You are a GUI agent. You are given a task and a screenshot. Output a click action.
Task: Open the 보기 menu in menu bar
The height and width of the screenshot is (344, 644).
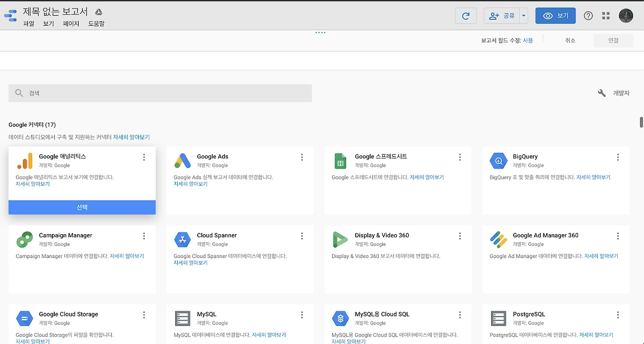click(x=49, y=24)
